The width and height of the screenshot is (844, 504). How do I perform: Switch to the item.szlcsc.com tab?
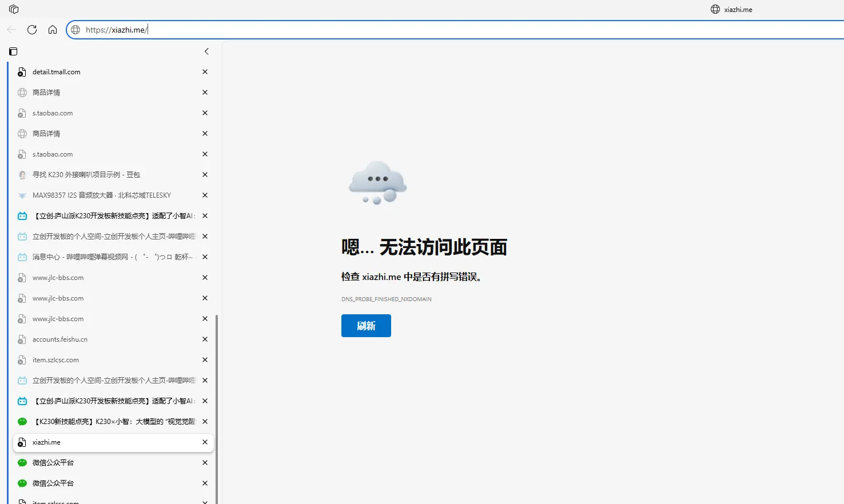tap(86, 359)
